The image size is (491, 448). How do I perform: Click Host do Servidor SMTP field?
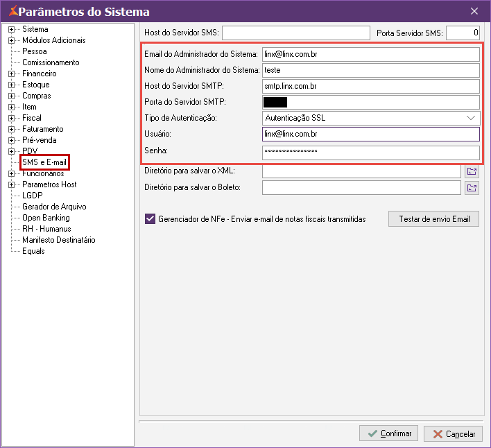tap(371, 87)
